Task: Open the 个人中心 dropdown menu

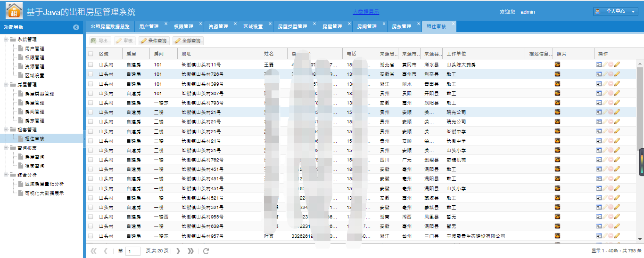Action: pyautogui.click(x=615, y=11)
